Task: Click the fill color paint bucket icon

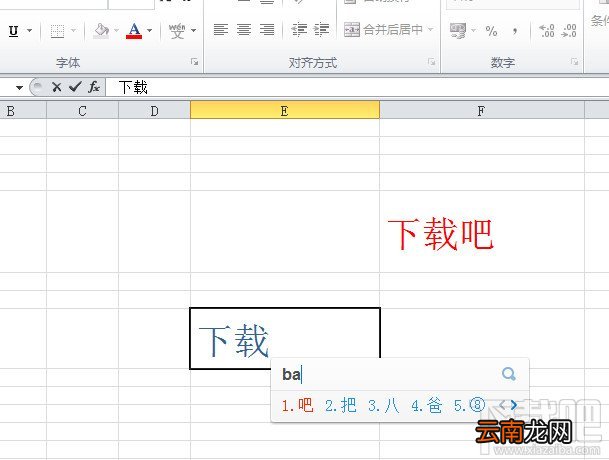Action: click(101, 31)
